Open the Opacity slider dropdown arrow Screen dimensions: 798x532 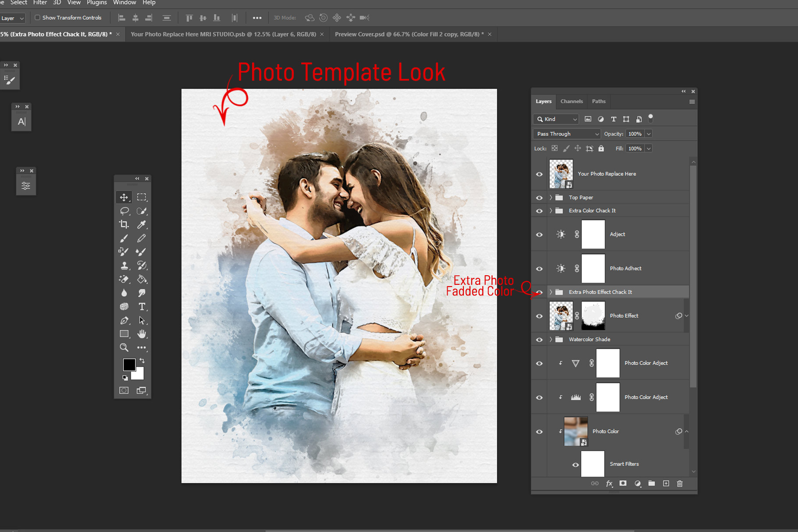tap(648, 134)
